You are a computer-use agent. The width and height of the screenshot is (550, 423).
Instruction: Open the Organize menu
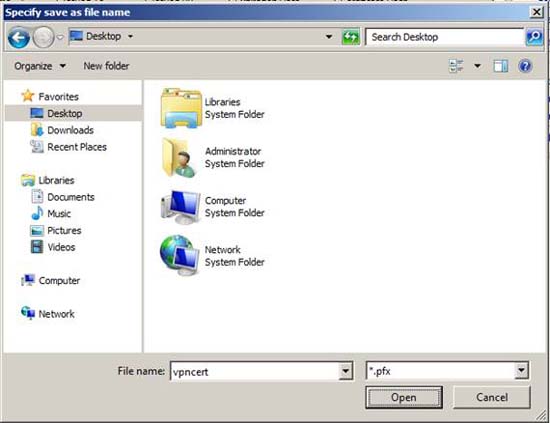40,66
